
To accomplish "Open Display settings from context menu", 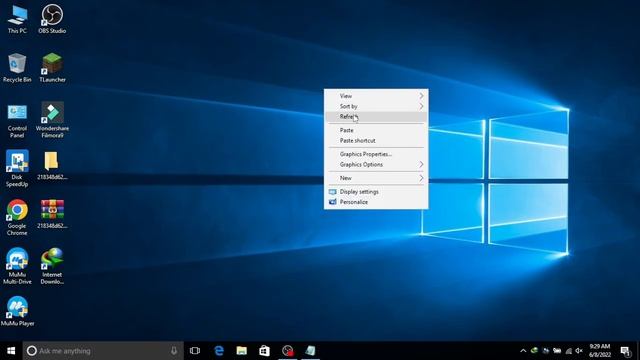I will [376, 191].
